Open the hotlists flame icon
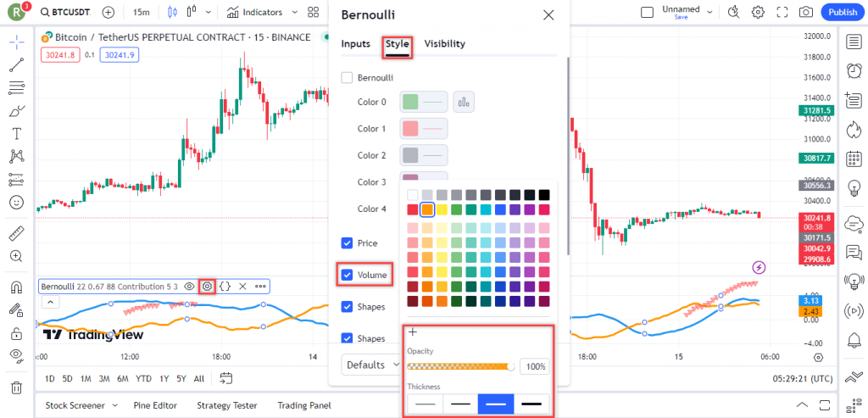This screenshot has height=418, width=868. click(854, 130)
